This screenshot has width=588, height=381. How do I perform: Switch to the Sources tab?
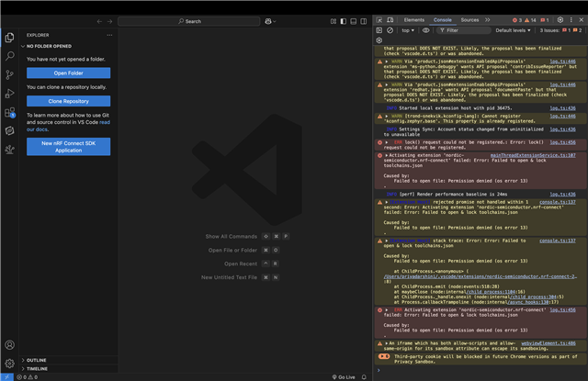(x=469, y=20)
